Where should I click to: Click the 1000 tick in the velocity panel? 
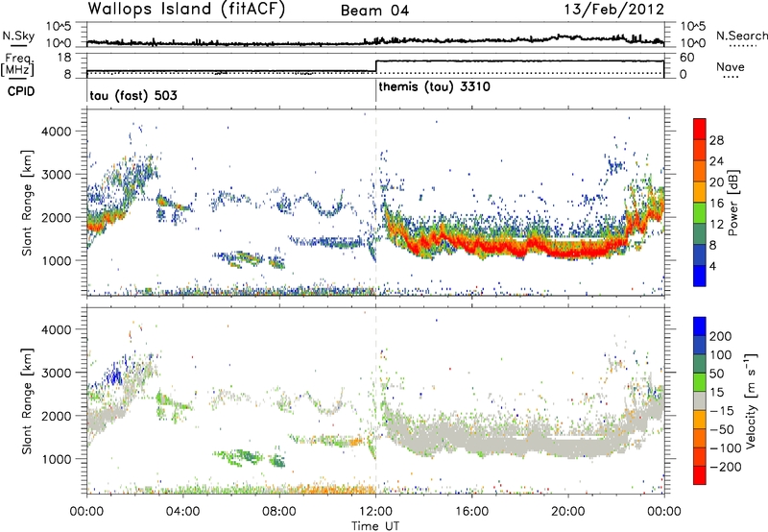56,459
